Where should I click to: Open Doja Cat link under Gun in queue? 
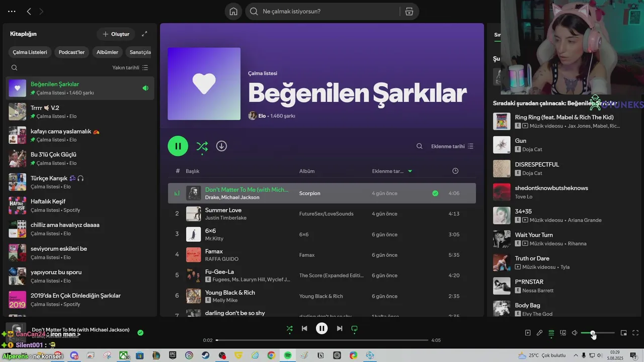pyautogui.click(x=532, y=149)
